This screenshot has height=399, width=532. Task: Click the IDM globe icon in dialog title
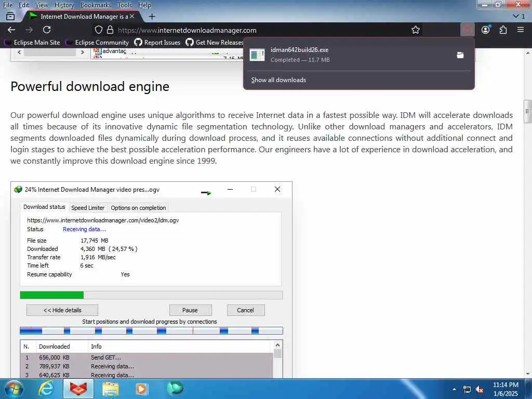click(18, 189)
